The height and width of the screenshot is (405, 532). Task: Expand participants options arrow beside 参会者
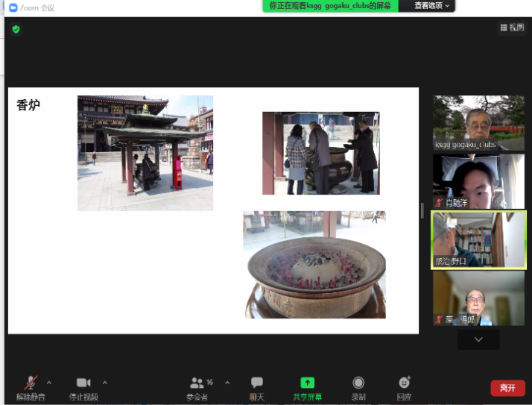tap(227, 382)
